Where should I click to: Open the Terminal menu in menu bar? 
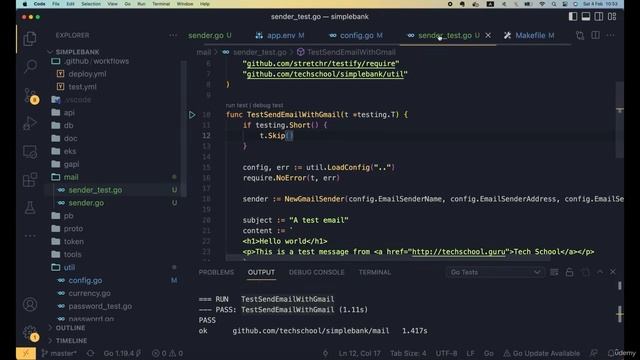[x=161, y=4]
